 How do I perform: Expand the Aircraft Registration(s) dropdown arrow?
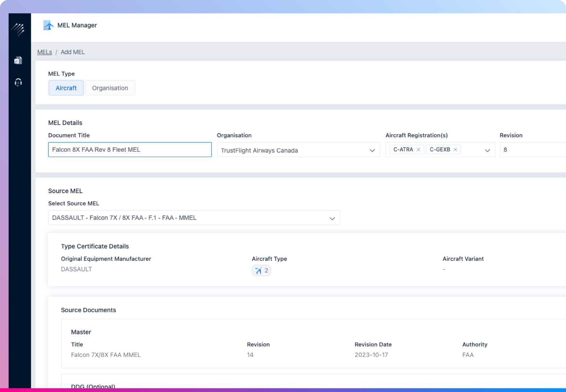point(487,150)
